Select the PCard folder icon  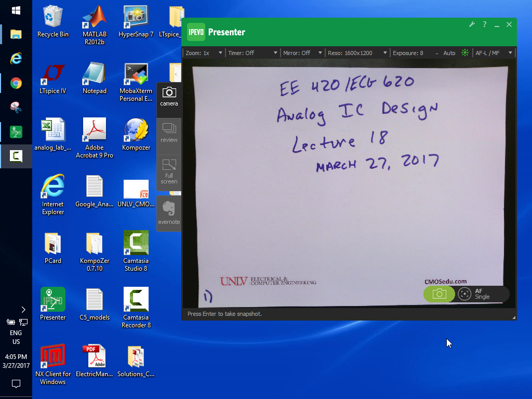tap(52, 248)
